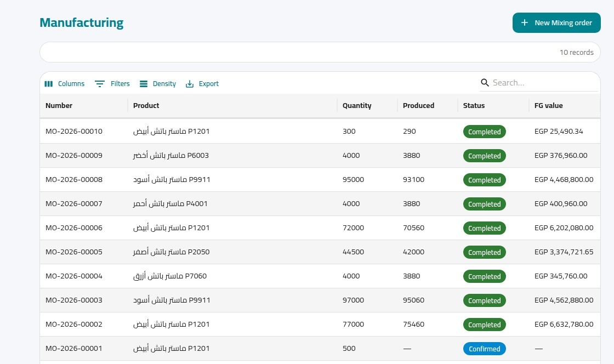Open the Filters panel
The width and height of the screenshot is (614, 364).
(x=112, y=84)
